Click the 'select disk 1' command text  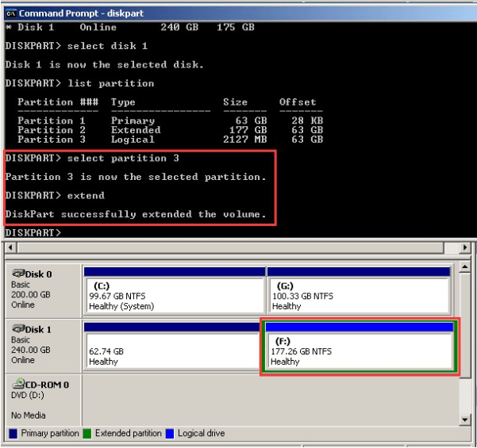(107, 46)
